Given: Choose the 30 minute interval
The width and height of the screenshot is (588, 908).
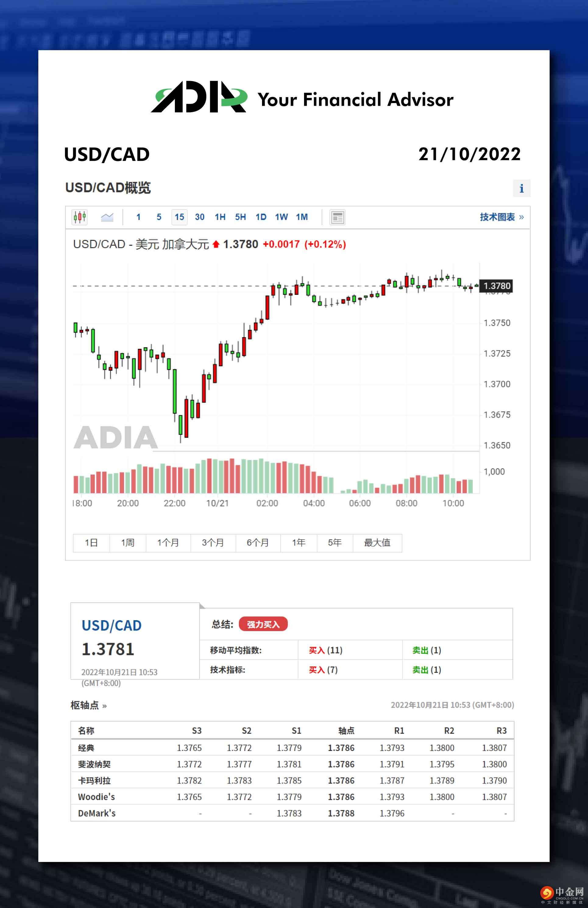Looking at the screenshot, I should pos(200,217).
